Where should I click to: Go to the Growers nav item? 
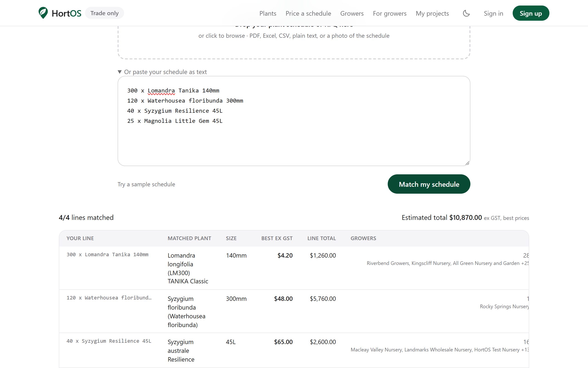point(352,13)
